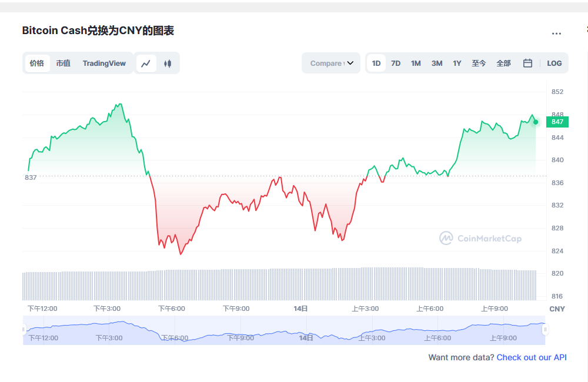Open the TradingView tab
Image resolution: width=588 pixels, height=382 pixels.
coord(104,63)
